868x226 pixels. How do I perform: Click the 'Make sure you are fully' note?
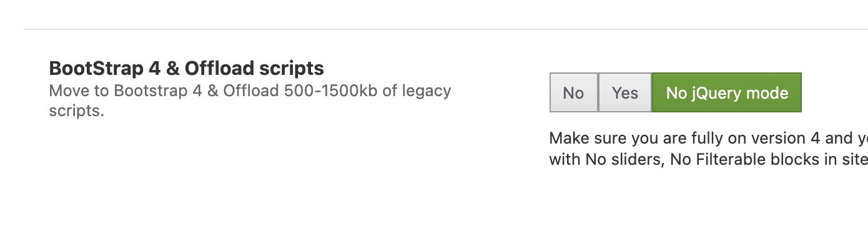(708, 138)
